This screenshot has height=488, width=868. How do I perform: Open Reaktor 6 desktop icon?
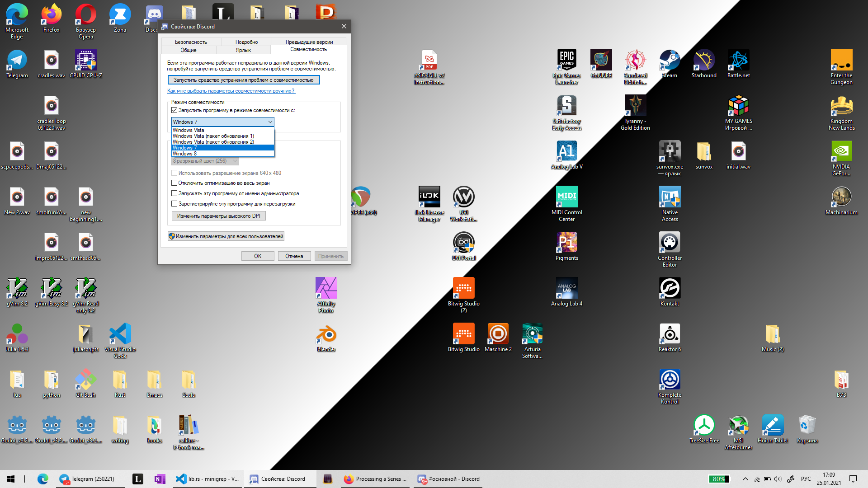[670, 338]
